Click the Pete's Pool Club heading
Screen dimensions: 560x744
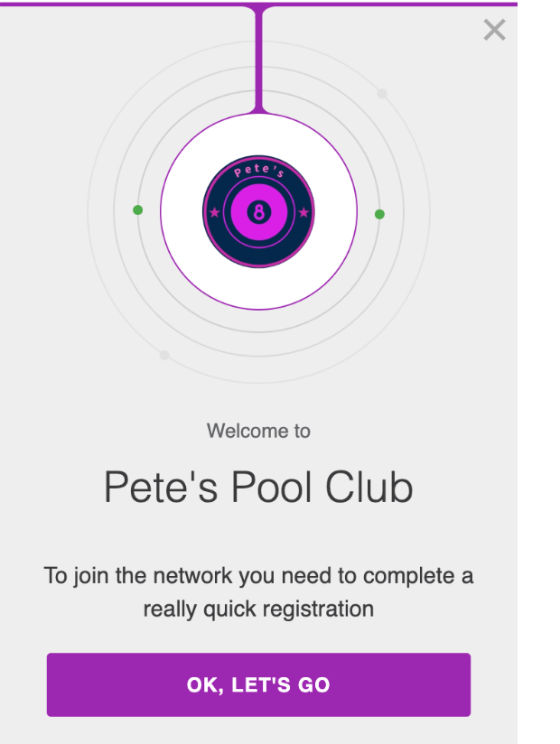click(258, 487)
